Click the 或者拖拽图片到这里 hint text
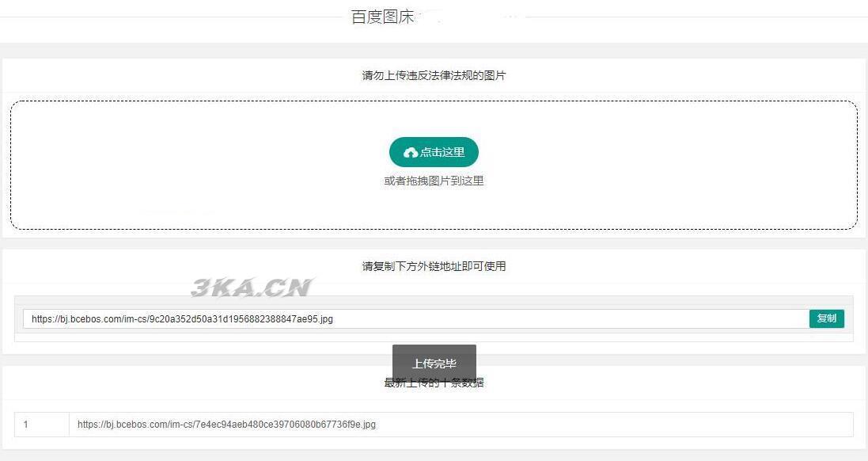This screenshot has width=868, height=461. [434, 181]
